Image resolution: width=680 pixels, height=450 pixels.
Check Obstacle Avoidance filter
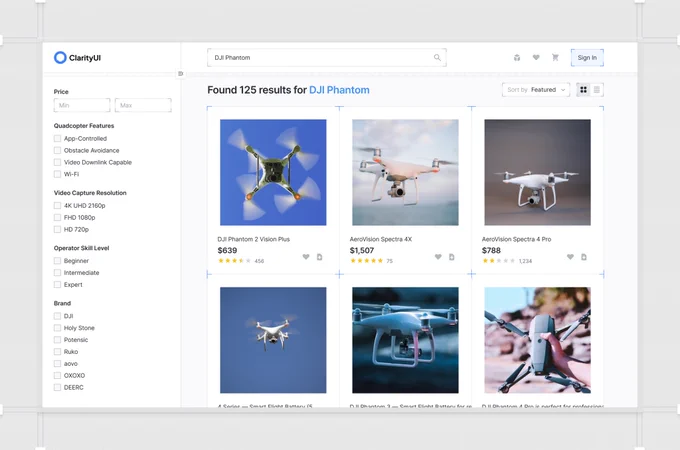pos(57,150)
